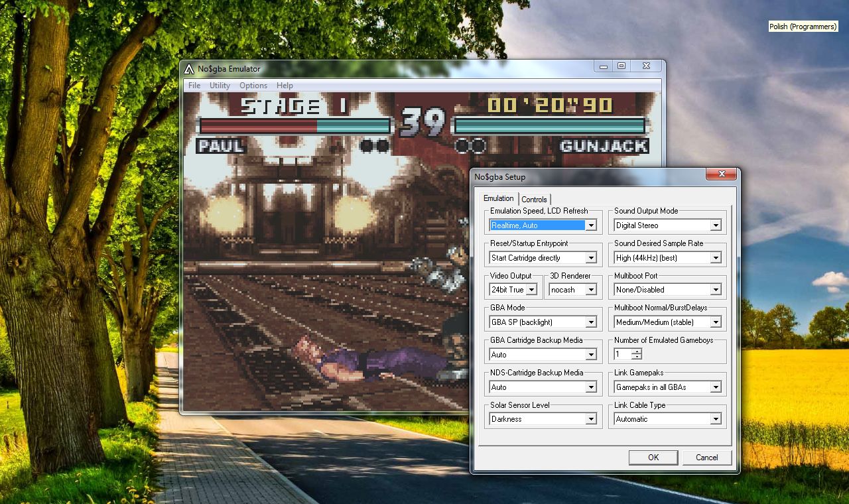
Task: Close the No$gba Setup dialog
Action: tap(721, 174)
